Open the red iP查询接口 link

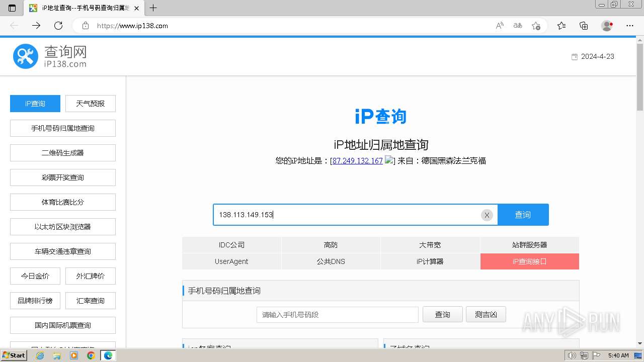coord(530,261)
